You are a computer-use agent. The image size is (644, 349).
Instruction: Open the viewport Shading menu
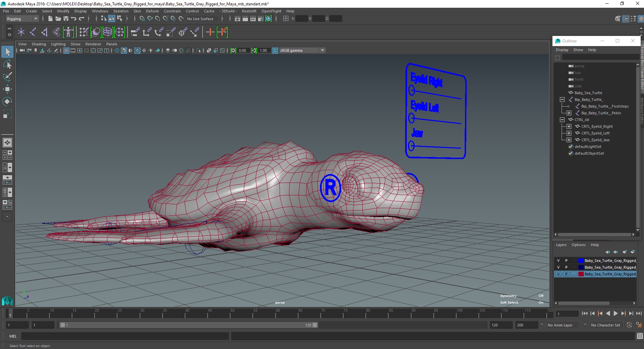pos(39,44)
